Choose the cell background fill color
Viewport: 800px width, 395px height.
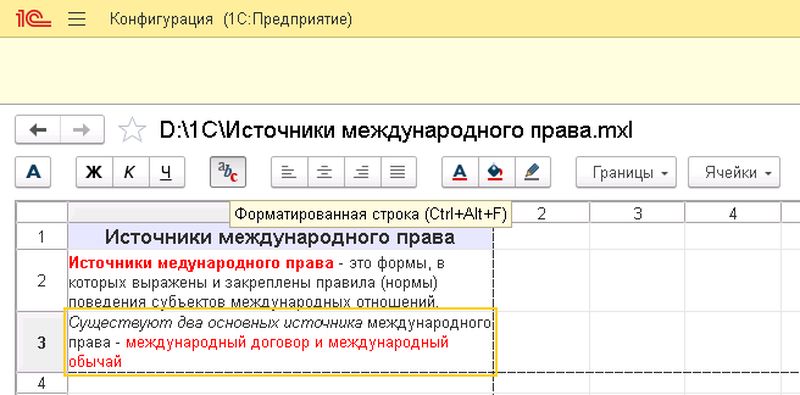pyautogui.click(x=496, y=172)
